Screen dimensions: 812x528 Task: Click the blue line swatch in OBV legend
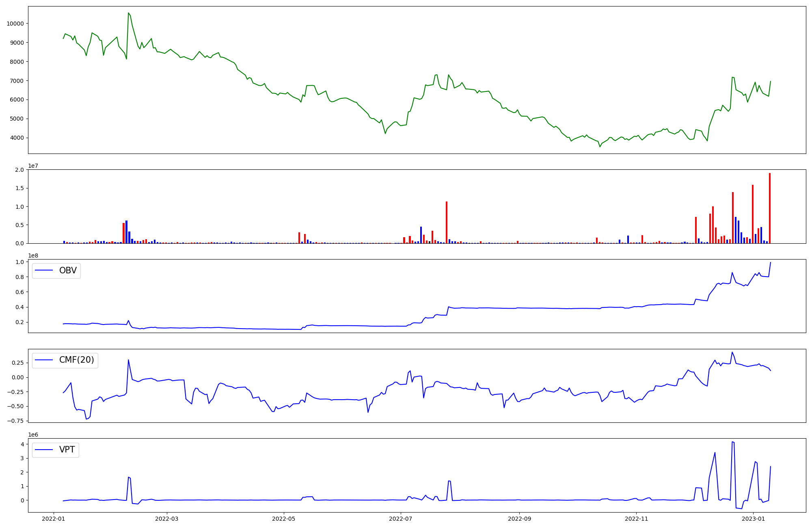44,270
